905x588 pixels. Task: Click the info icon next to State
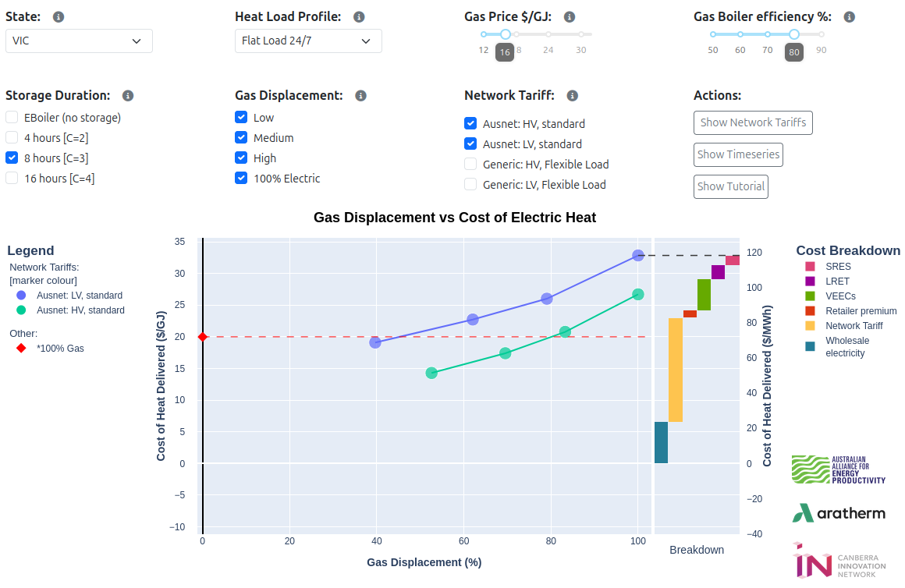pyautogui.click(x=59, y=16)
